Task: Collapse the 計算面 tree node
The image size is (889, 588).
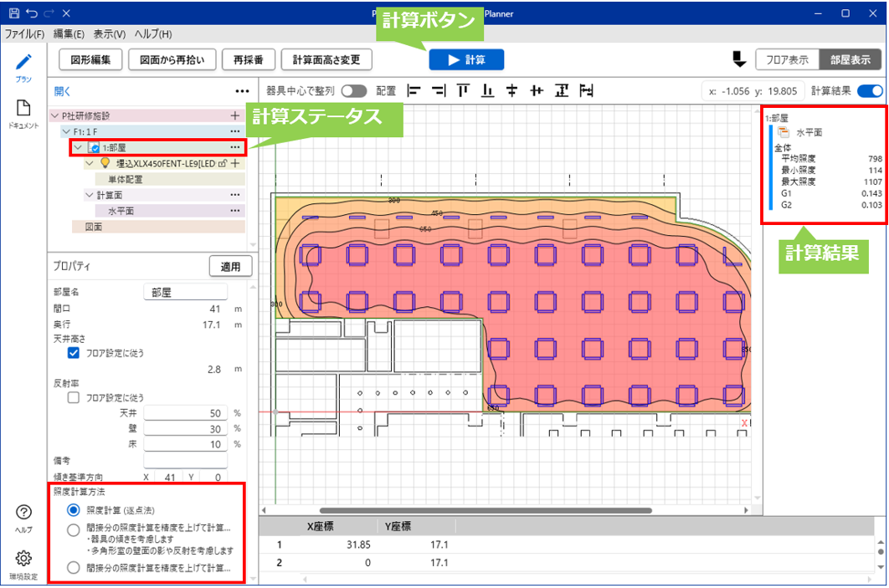Action: (x=90, y=195)
